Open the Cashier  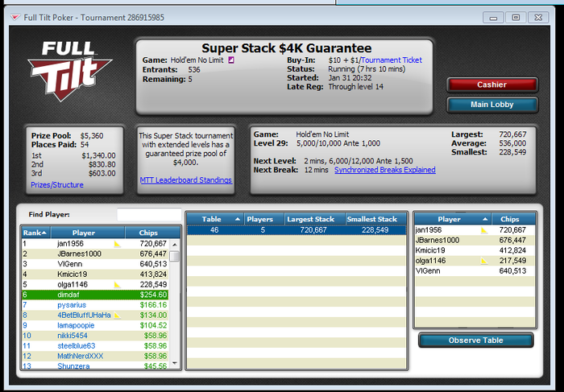(492, 85)
